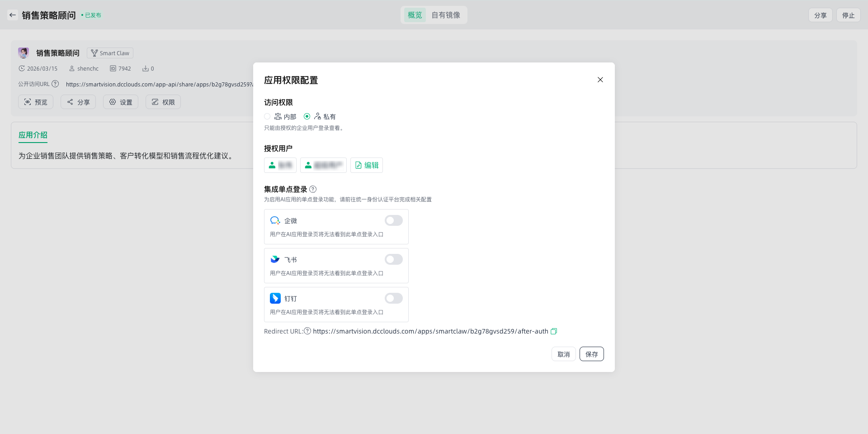Image resolution: width=868 pixels, height=434 pixels.
Task: Click the 销售策略顾问 app avatar
Action: point(24,53)
